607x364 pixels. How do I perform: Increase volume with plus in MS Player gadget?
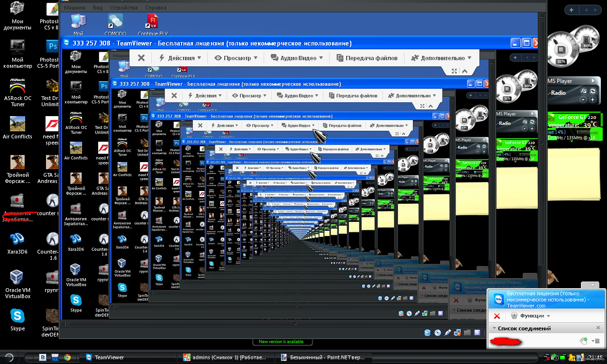point(593,100)
